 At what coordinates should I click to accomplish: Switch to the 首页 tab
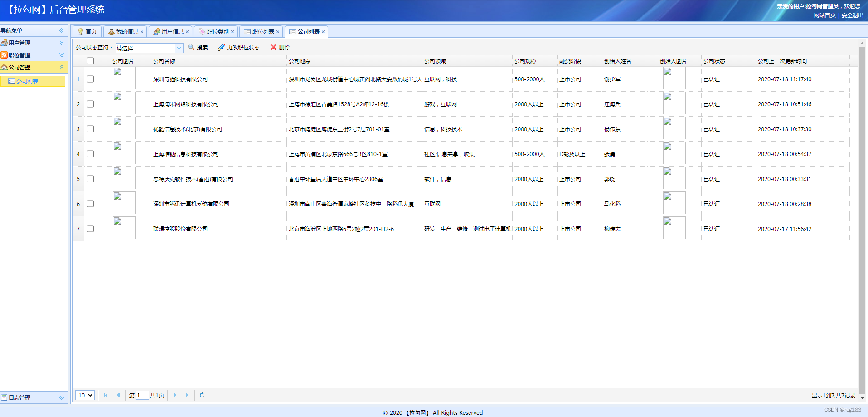coord(87,32)
